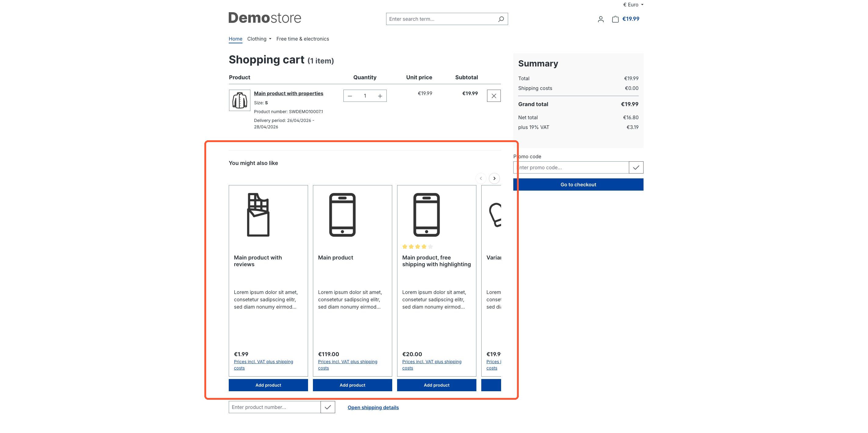Viewport: 868px width, 433px height.
Task: Apply promo code checkmark icon
Action: tap(636, 167)
